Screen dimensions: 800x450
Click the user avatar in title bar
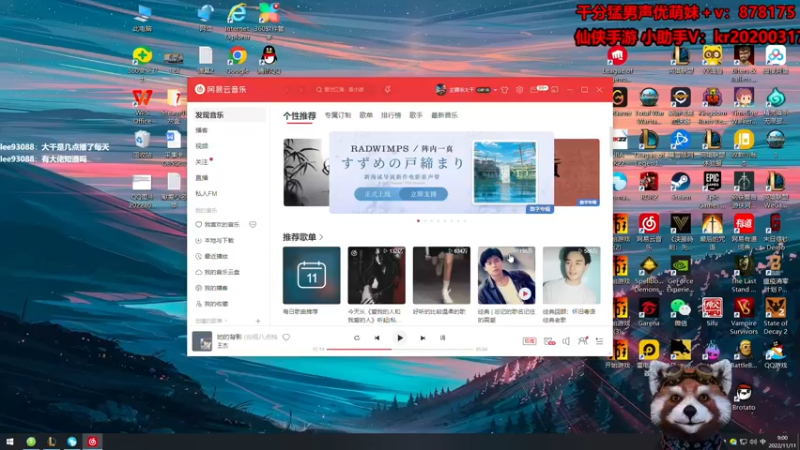pyautogui.click(x=441, y=90)
